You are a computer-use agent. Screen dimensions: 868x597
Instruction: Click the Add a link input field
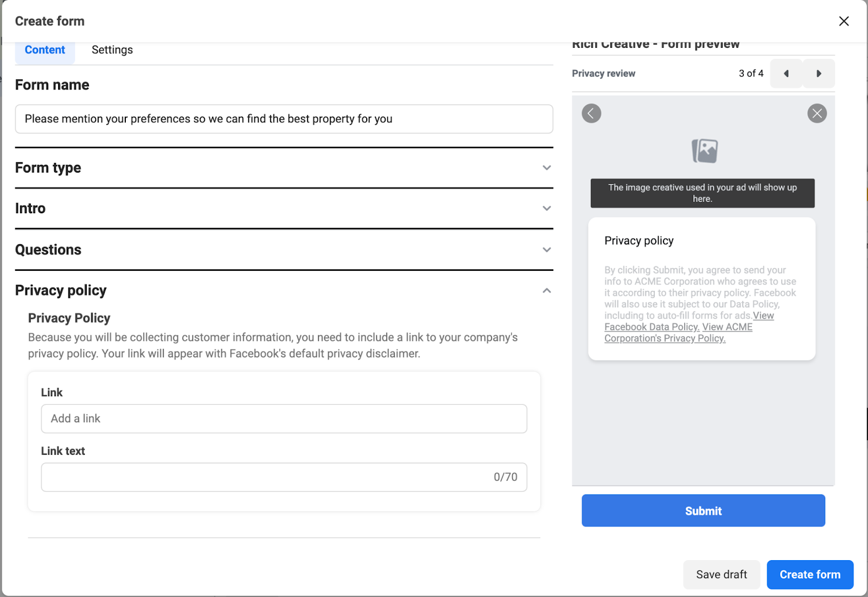284,418
